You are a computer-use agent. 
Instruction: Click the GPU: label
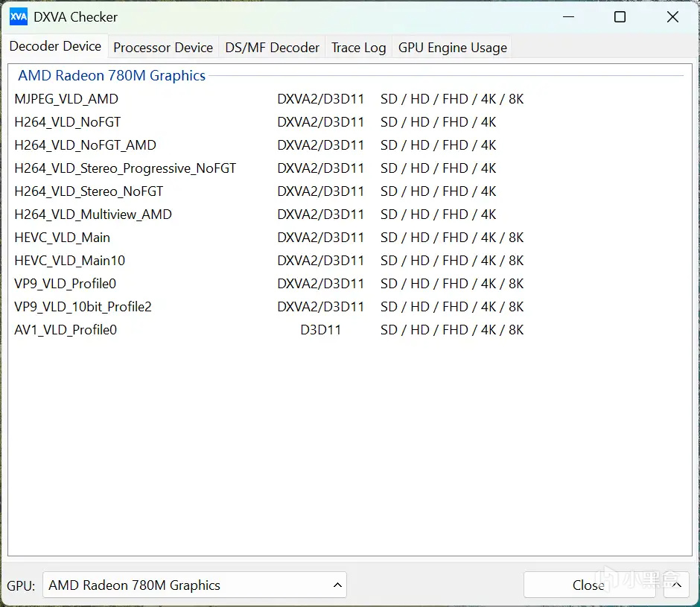21,585
